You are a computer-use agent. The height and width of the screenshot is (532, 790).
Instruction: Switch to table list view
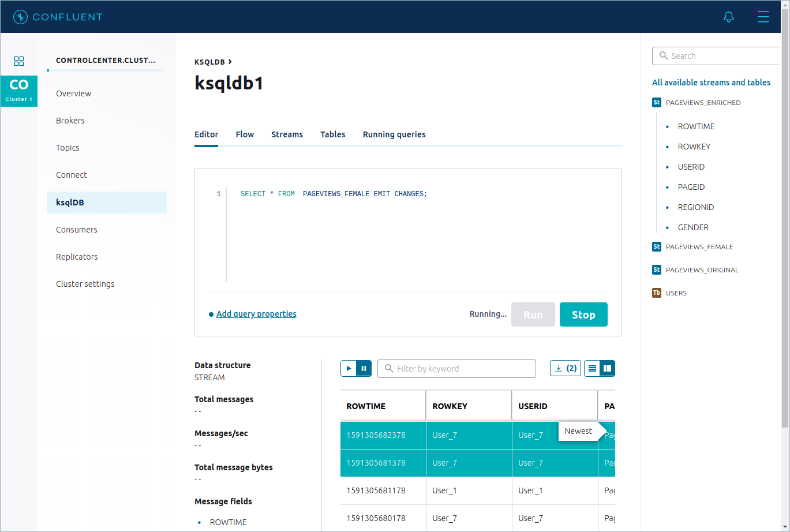coord(592,368)
